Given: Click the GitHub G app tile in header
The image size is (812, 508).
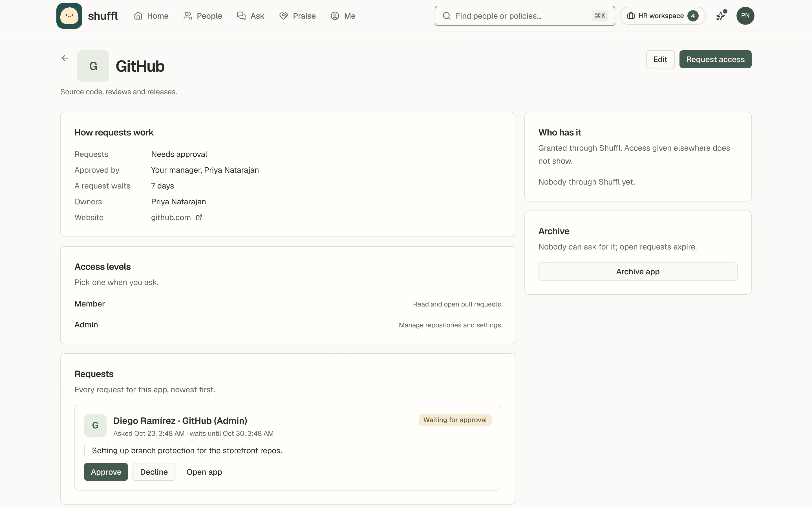Looking at the screenshot, I should point(93,66).
